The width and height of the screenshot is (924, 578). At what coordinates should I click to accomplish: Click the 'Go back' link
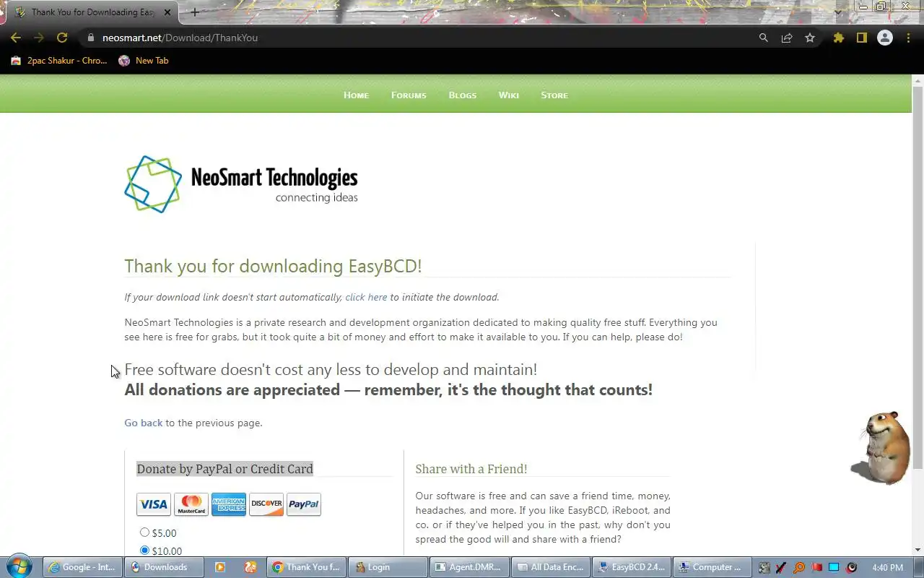(x=144, y=423)
